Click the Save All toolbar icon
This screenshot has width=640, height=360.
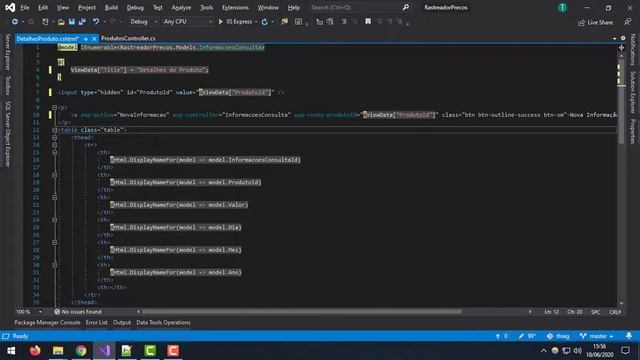(x=82, y=22)
